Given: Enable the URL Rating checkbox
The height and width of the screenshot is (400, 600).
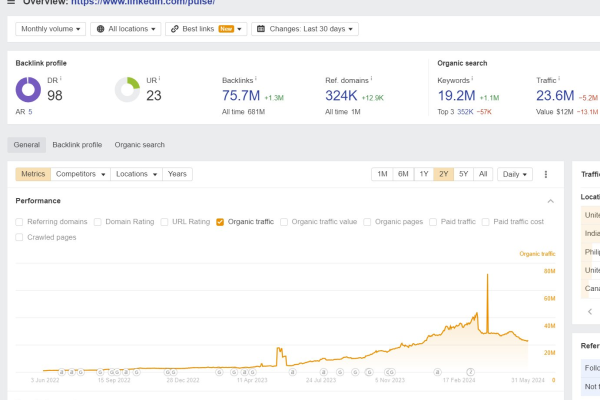Looking at the screenshot, I should [x=164, y=222].
